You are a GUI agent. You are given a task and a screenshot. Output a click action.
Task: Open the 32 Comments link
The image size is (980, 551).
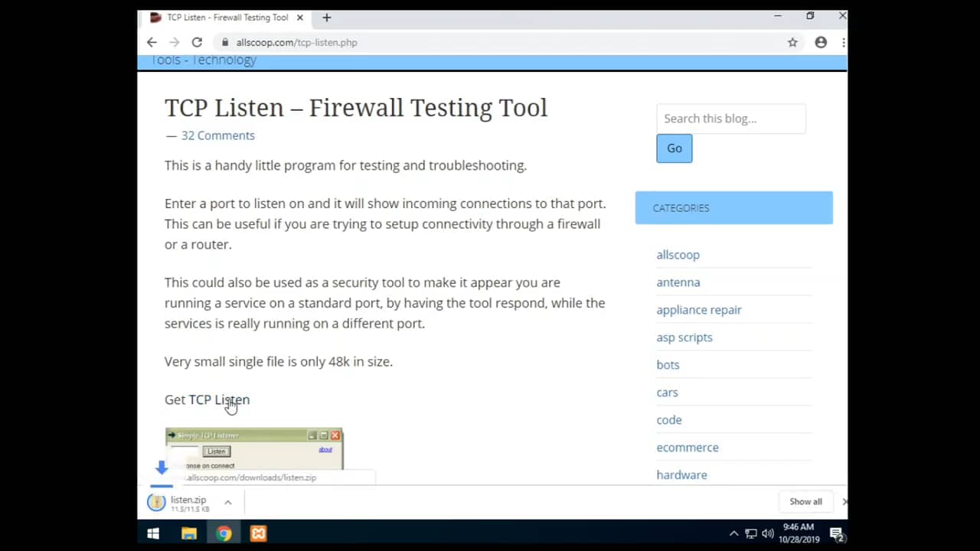tap(217, 135)
